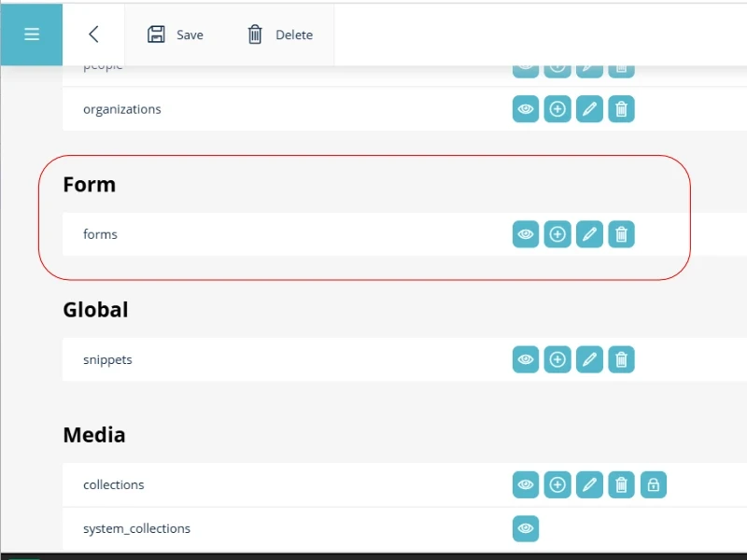The height and width of the screenshot is (560, 747).
Task: Toggle delete permission for snippets
Action: point(621,359)
